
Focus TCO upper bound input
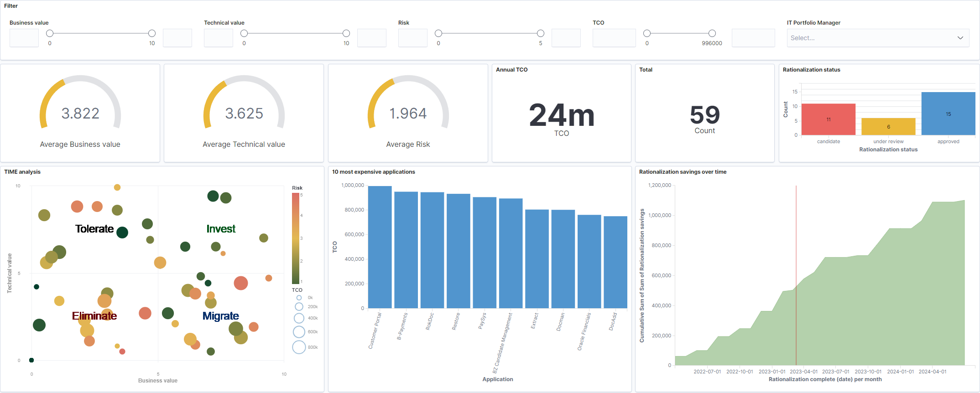(x=753, y=38)
